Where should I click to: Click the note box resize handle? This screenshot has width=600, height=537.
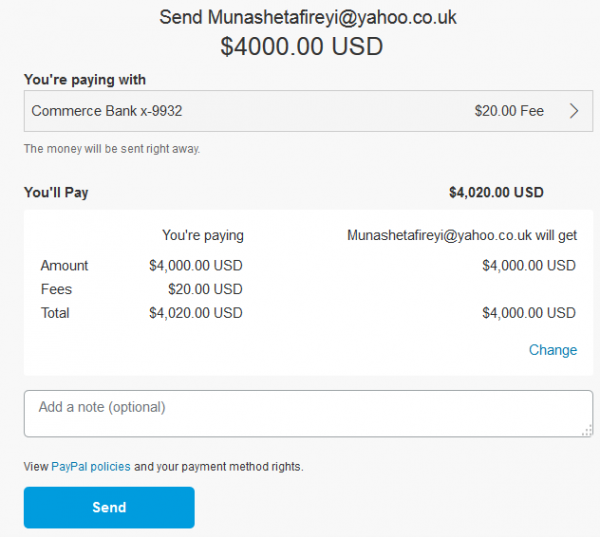(587, 431)
